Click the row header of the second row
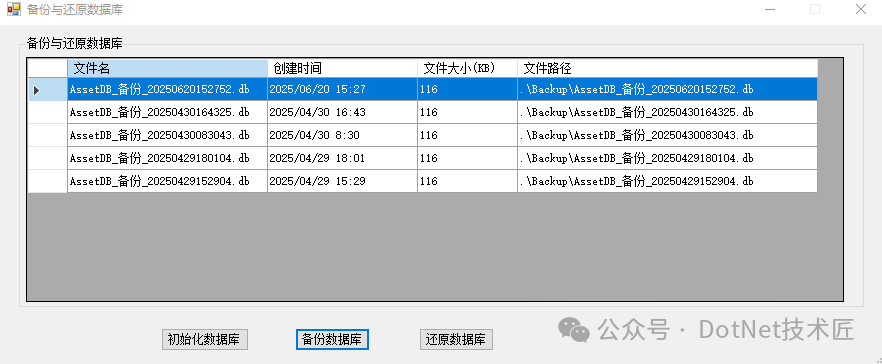Viewport: 882px width, 364px height. coord(48,113)
